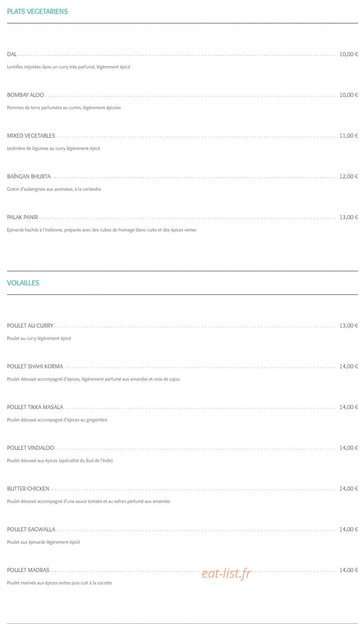Image resolution: width=364 pixels, height=624 pixels.
Task: Click the 10,00 € price for Dal
Action: pos(349,54)
